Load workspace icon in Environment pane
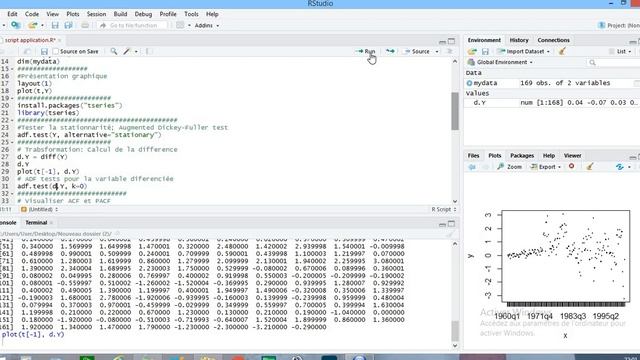Viewport: 640px width, 360px height. (472, 51)
